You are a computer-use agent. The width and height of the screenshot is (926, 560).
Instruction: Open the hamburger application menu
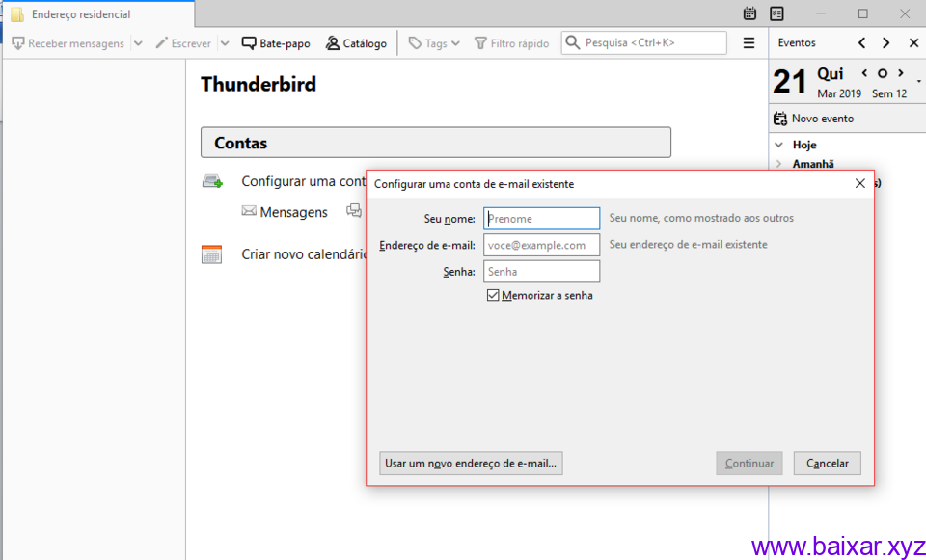click(748, 42)
